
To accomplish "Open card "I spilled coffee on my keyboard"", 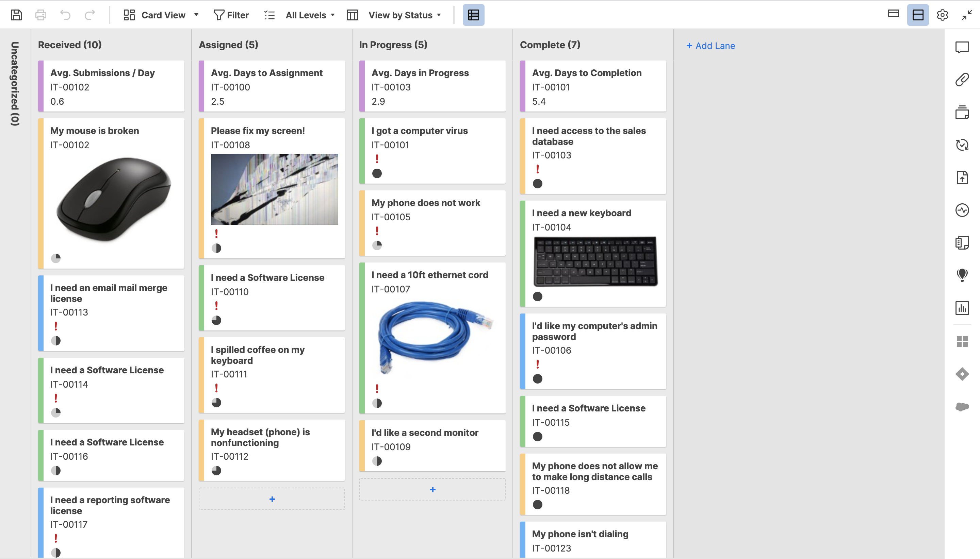I will [272, 375].
